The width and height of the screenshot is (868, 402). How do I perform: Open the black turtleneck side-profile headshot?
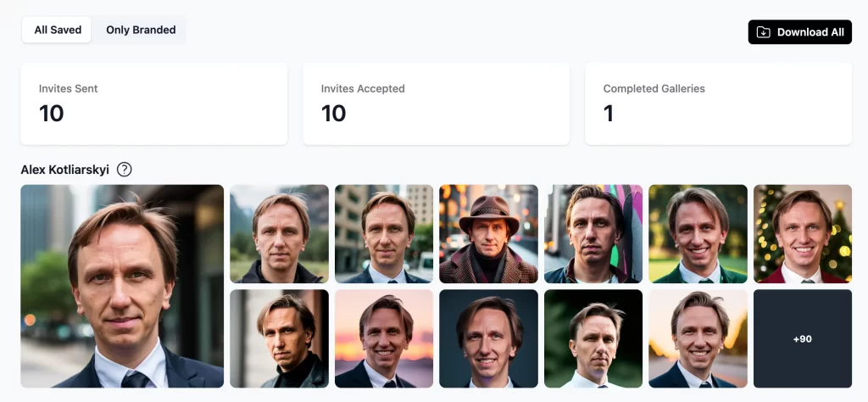279,338
